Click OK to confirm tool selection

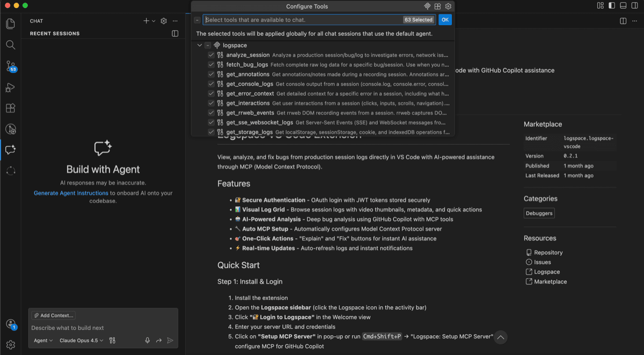coord(445,20)
